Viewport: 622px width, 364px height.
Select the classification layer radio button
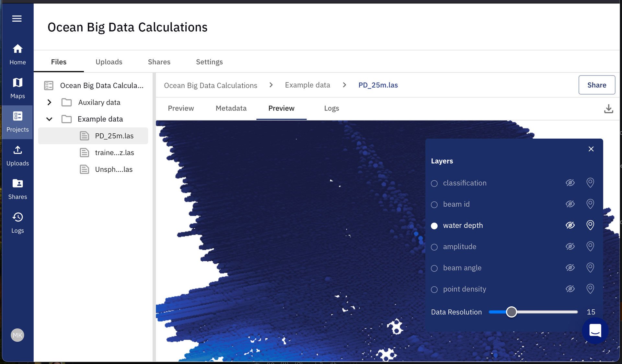pos(434,183)
